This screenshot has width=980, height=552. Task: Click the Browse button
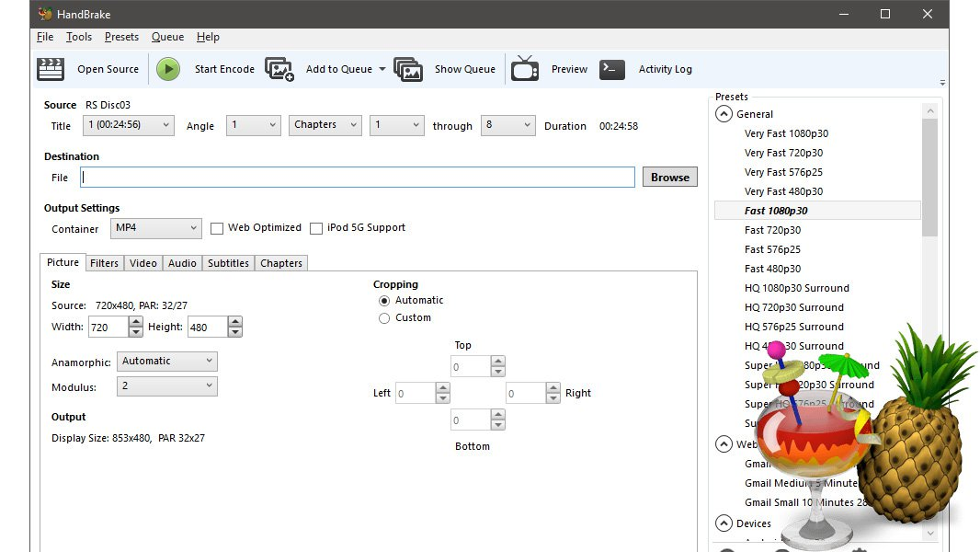click(670, 177)
